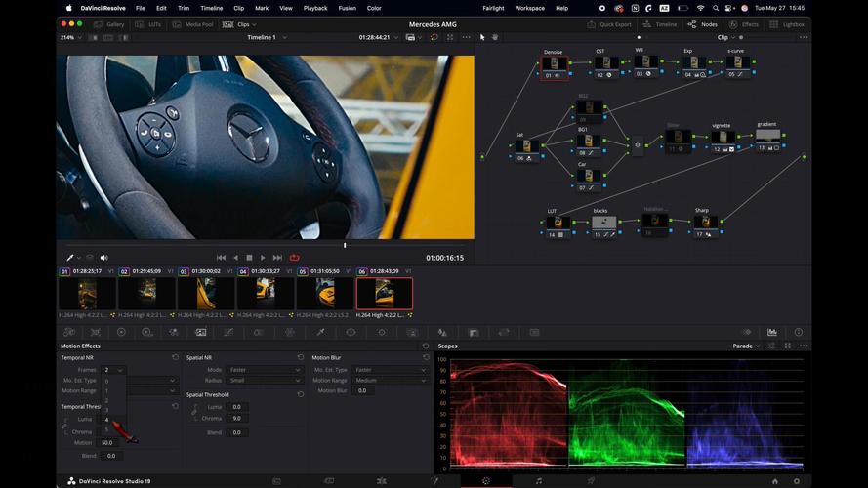Click the Spatial Threshold Chroma value field
The image size is (868, 488).
click(237, 419)
